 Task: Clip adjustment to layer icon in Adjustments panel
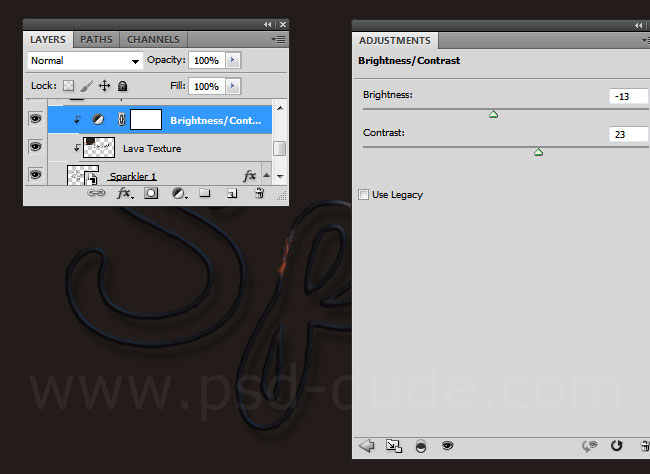(421, 446)
